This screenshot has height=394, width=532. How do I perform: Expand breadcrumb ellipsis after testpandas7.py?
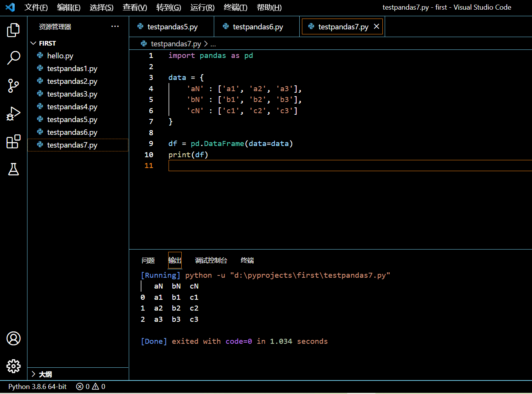tap(213, 44)
